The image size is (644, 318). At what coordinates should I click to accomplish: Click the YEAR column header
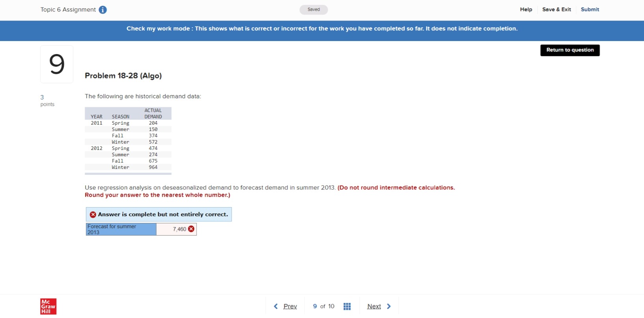tap(97, 117)
